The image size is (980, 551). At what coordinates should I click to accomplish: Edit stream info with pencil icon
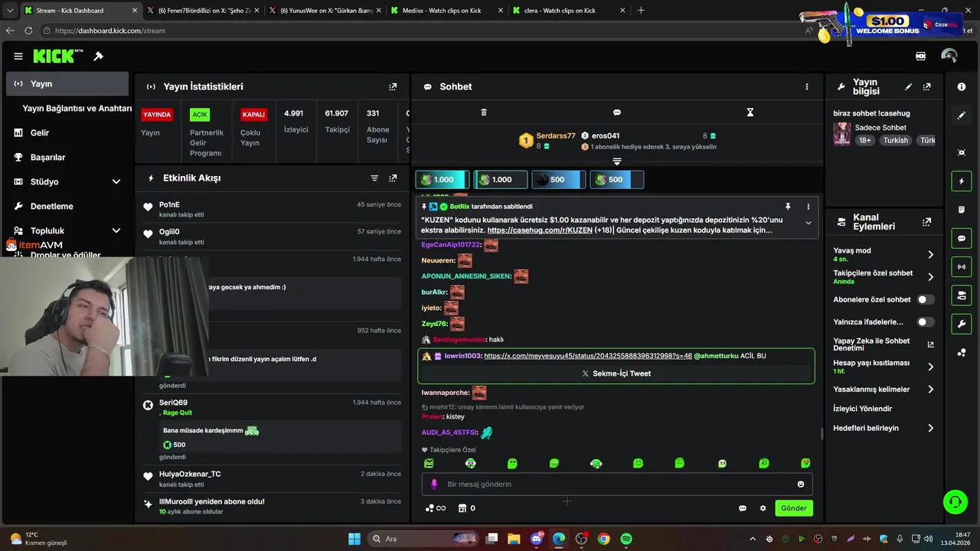coord(908,86)
